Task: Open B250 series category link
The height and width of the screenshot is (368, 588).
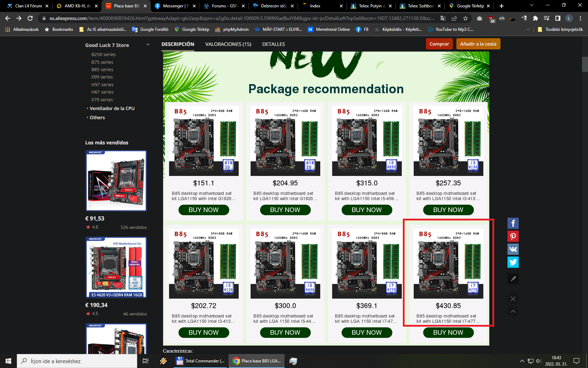Action: click(104, 54)
